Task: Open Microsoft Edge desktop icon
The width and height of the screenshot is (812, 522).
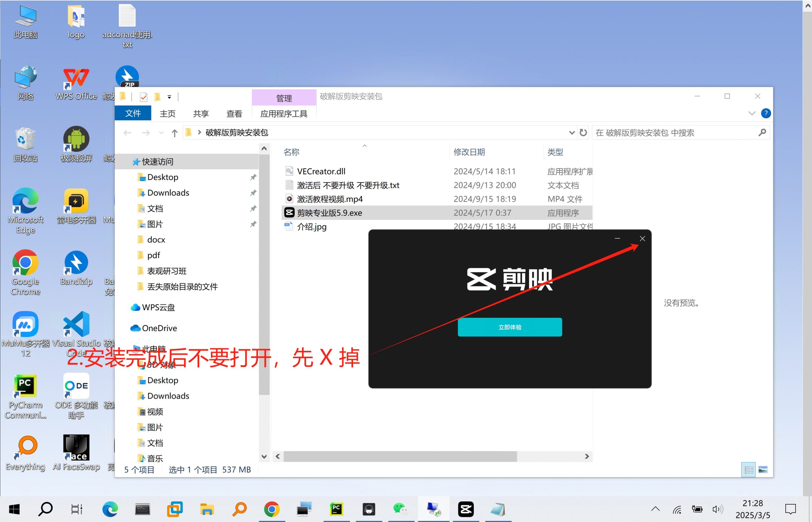Action: 25,211
